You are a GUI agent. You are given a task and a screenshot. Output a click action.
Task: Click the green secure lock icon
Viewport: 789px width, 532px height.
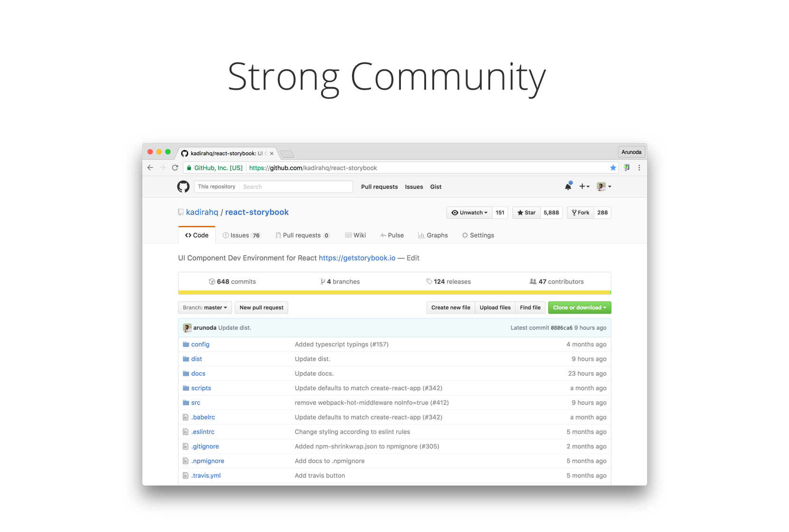[189, 168]
